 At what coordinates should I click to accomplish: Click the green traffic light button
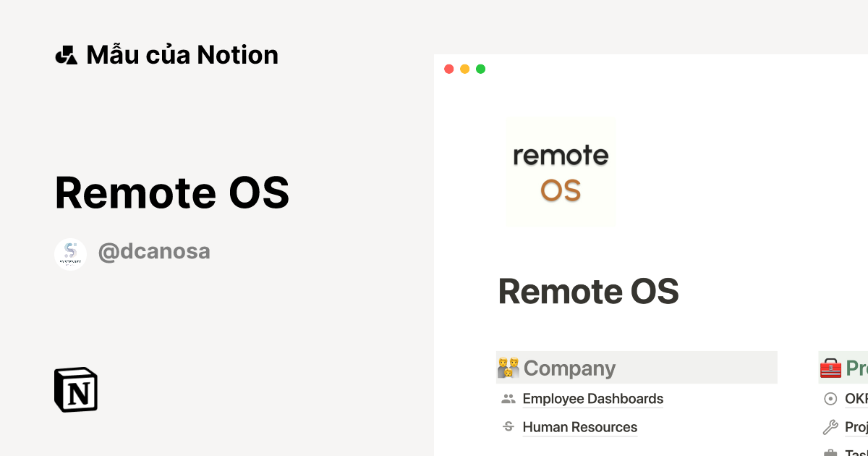click(x=480, y=69)
